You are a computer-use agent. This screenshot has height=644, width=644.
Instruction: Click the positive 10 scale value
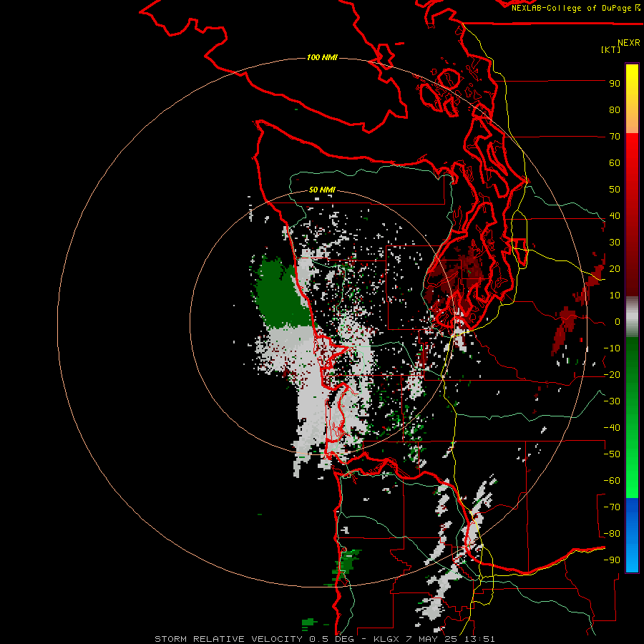pyautogui.click(x=615, y=296)
